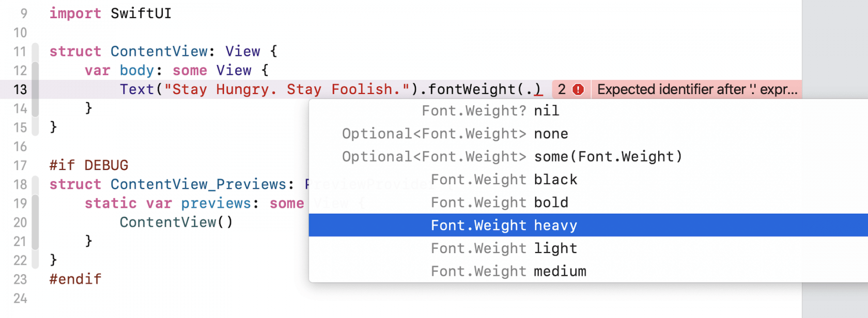Select the nil autocomplete suggestion
868x318 pixels.
coord(489,110)
